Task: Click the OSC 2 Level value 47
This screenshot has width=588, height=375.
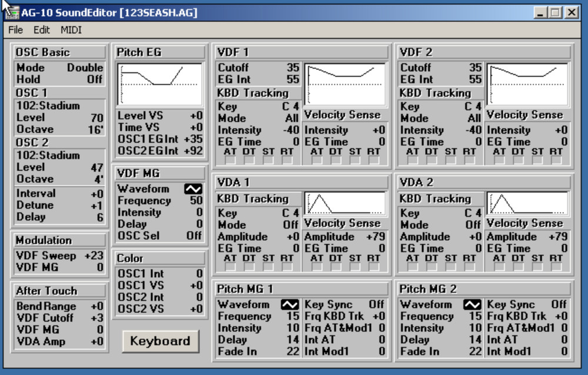Action: point(96,167)
